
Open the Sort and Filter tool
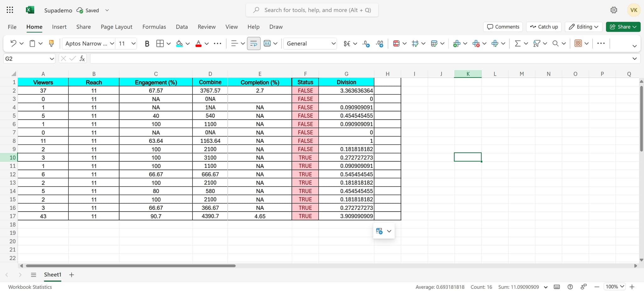(x=537, y=43)
